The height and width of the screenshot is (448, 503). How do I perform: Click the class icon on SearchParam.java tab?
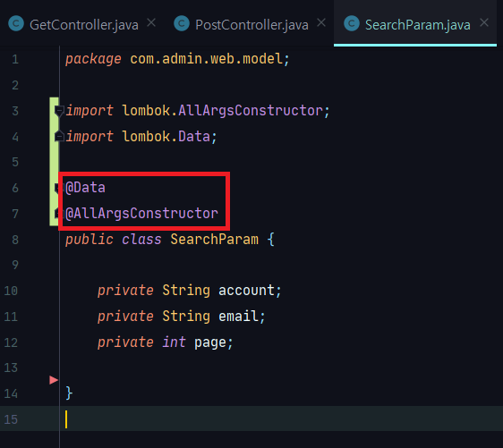352,24
